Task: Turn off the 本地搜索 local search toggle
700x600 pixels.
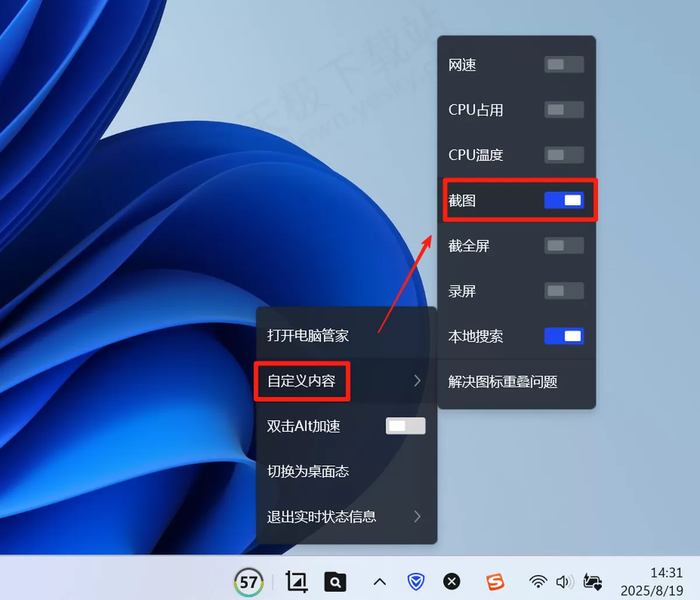Action: 564,336
